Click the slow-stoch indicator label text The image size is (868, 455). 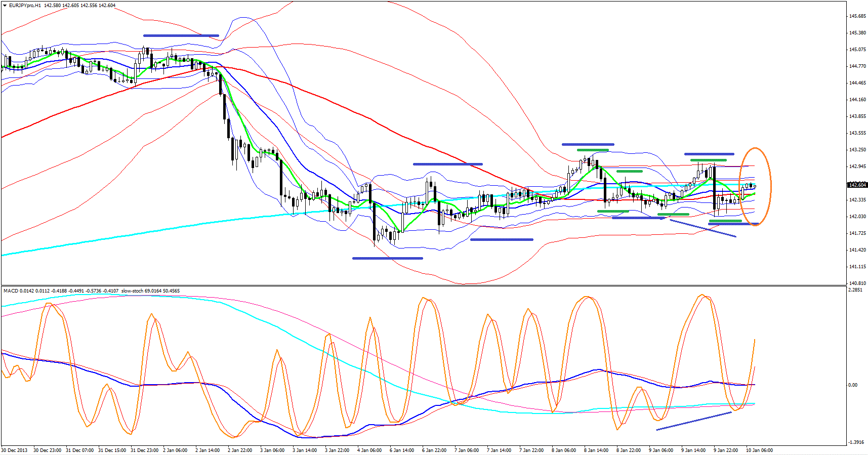[133, 291]
